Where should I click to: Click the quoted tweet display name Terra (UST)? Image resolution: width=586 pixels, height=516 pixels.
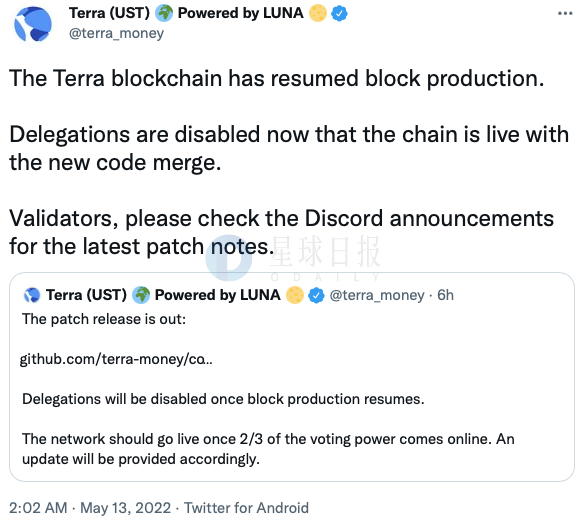86,295
